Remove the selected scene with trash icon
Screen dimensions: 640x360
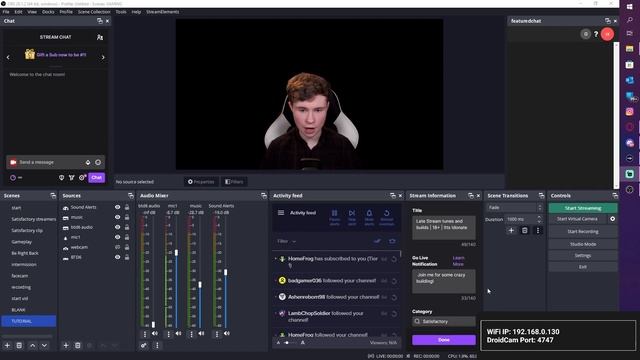(x=19, y=345)
